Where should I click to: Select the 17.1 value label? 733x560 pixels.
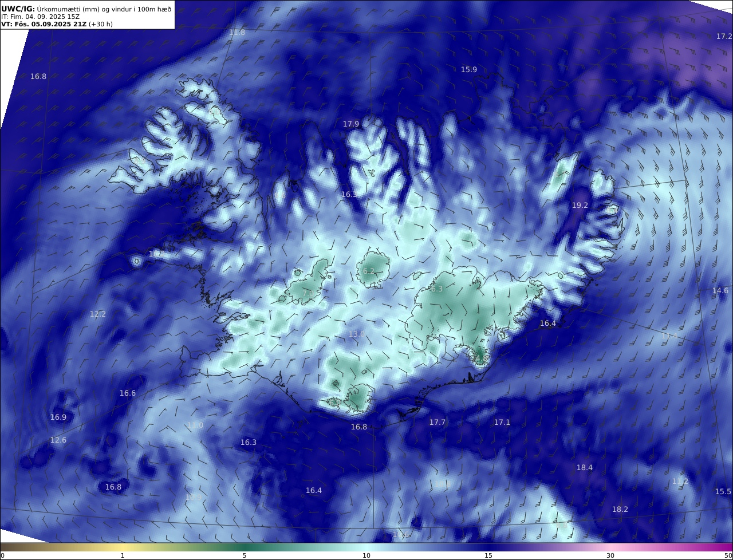coord(502,422)
